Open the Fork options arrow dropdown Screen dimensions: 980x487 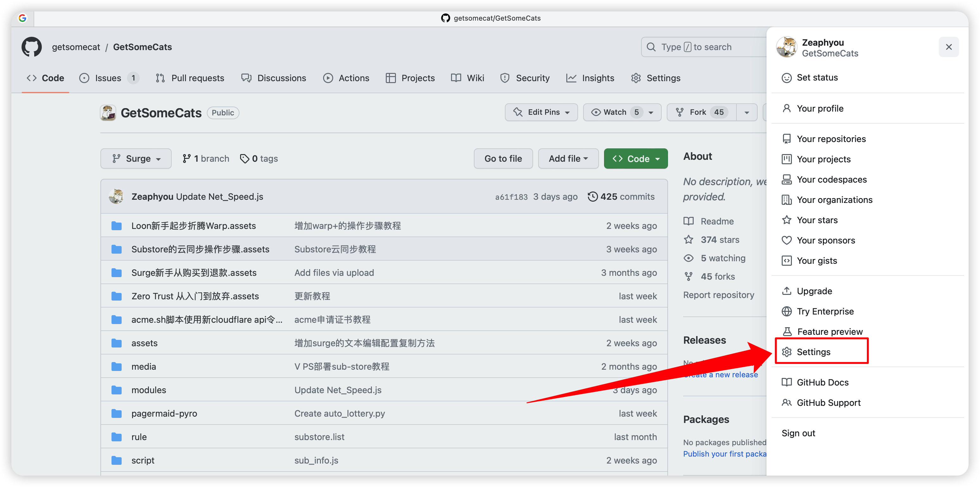pos(747,112)
